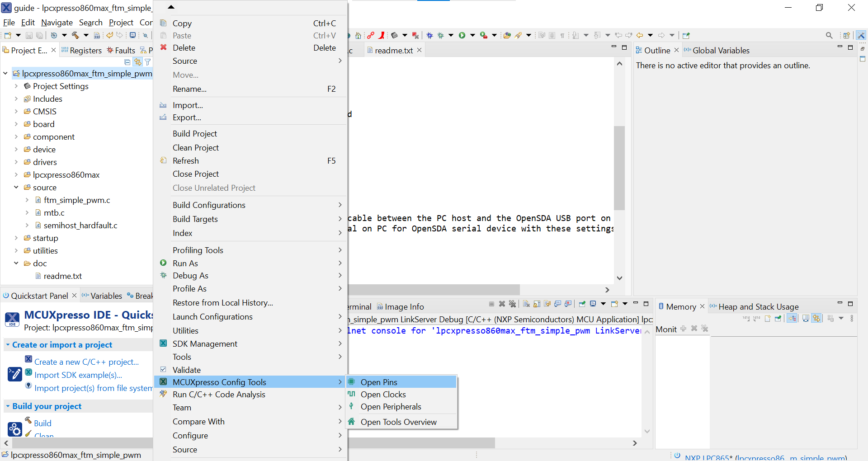Image resolution: width=868 pixels, height=461 pixels.
Task: Collapse the source folder in project tree
Action: (16, 187)
